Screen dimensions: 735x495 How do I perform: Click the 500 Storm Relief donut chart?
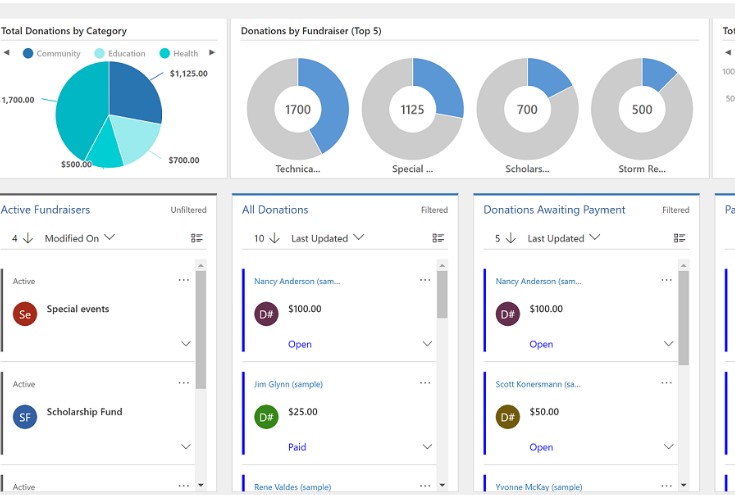coord(642,109)
